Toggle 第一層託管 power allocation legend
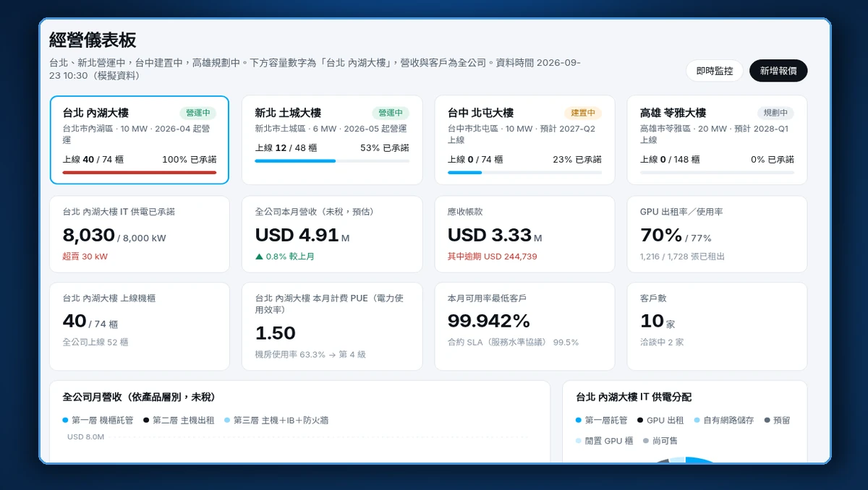The image size is (868, 490). (x=603, y=420)
